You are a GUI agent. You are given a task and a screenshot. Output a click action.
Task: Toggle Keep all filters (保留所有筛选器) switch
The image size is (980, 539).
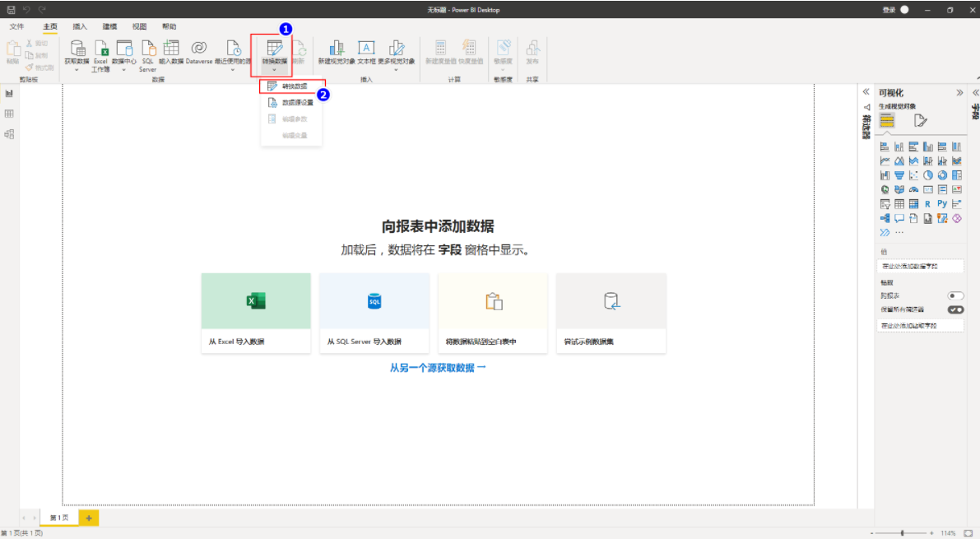point(955,309)
